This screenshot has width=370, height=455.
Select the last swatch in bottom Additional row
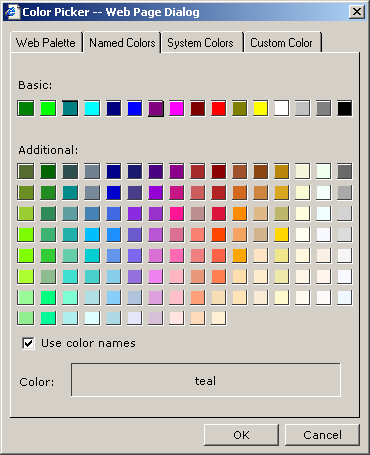click(219, 318)
